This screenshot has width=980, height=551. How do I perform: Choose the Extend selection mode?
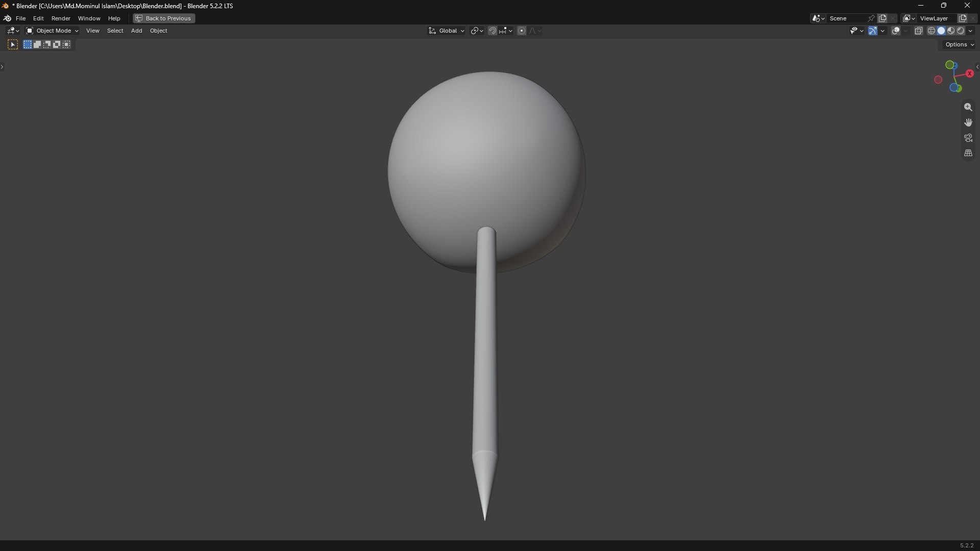click(37, 45)
